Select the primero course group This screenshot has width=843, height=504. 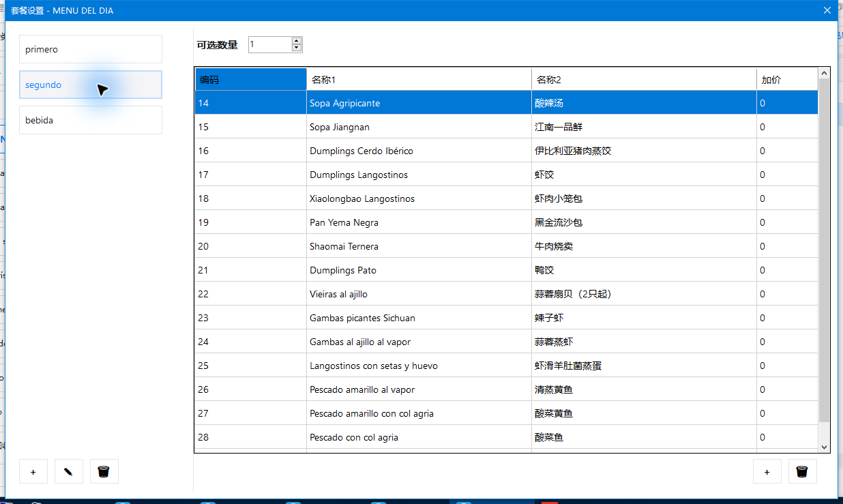pyautogui.click(x=91, y=49)
